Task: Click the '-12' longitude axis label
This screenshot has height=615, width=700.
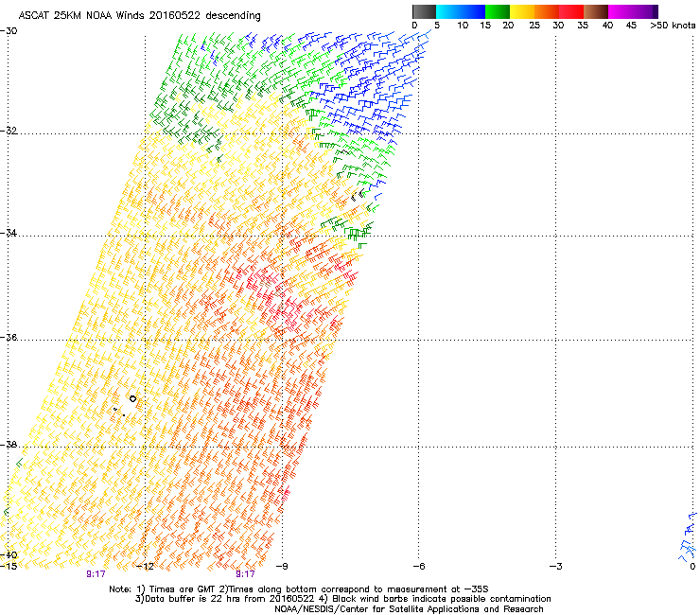Action: [145, 567]
